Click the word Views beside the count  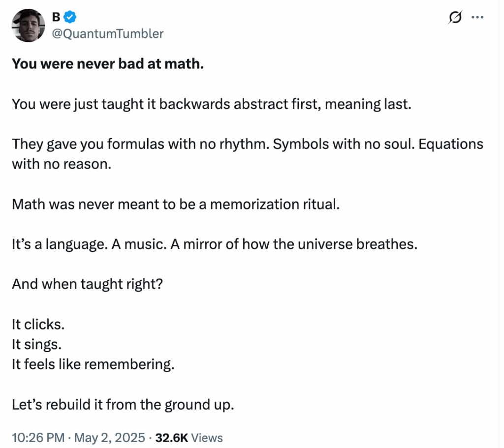207,438
